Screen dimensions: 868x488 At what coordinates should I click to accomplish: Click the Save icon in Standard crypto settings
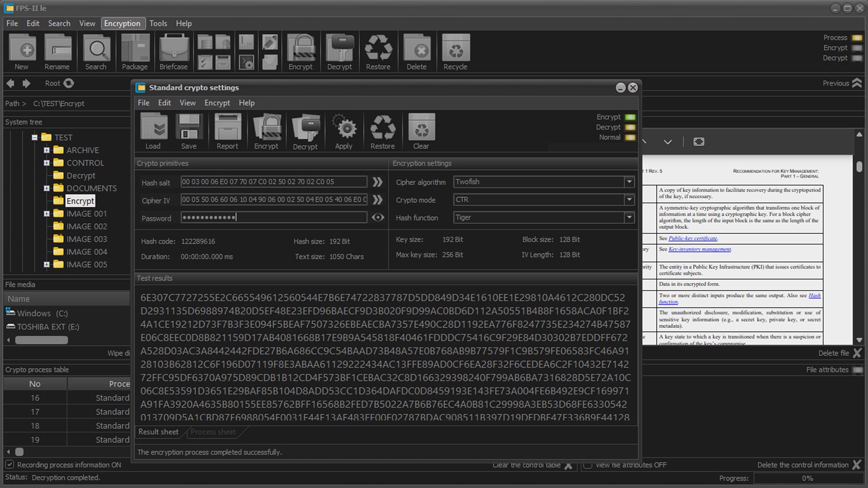click(189, 130)
